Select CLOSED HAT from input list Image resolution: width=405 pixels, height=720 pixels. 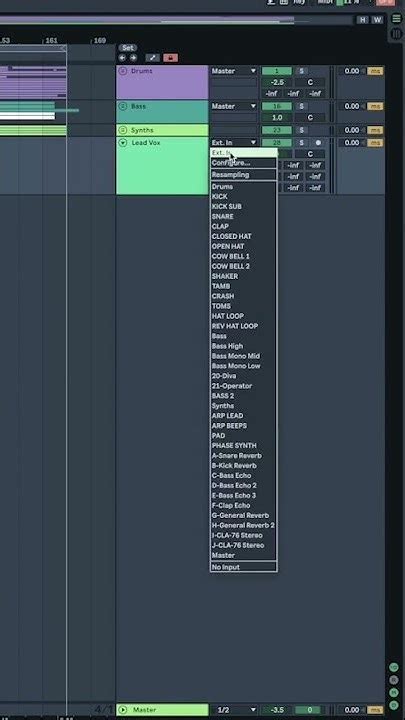(244, 236)
